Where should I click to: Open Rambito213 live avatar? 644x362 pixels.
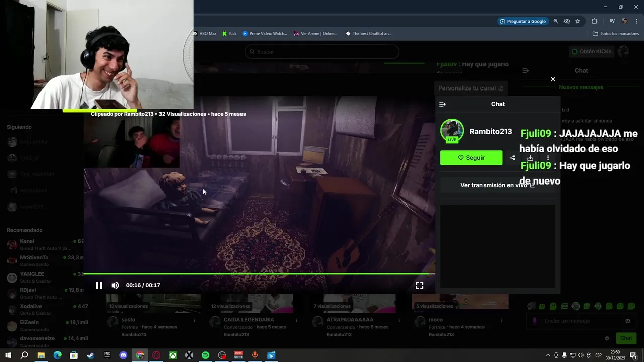[452, 131]
